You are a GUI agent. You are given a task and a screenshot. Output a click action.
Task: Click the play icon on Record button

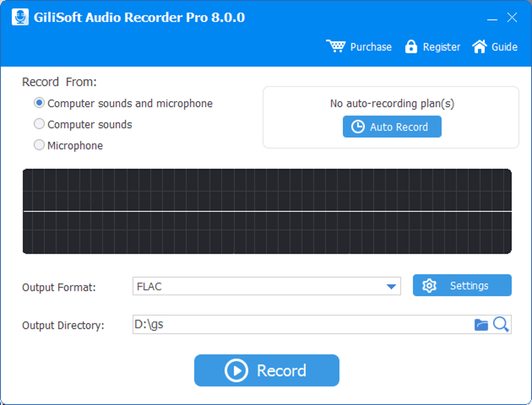tap(236, 371)
